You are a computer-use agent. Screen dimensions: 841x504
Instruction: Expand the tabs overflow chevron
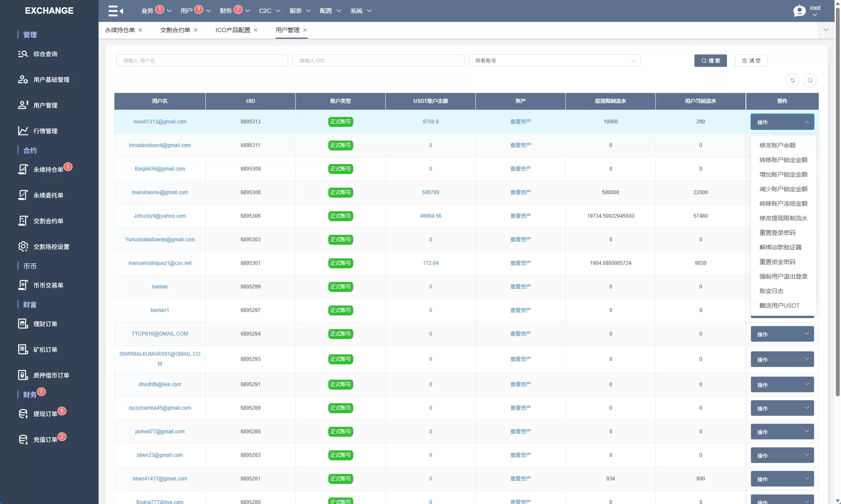[x=826, y=30]
